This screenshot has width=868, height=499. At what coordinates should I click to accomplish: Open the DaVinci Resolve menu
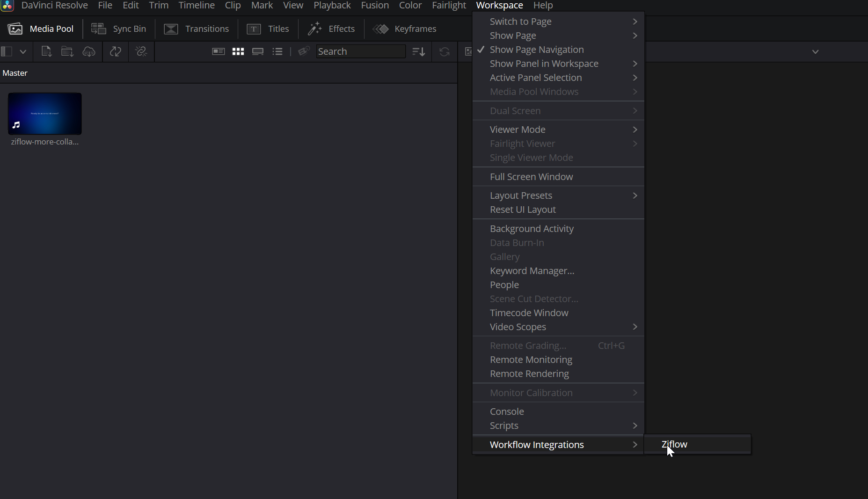(55, 6)
